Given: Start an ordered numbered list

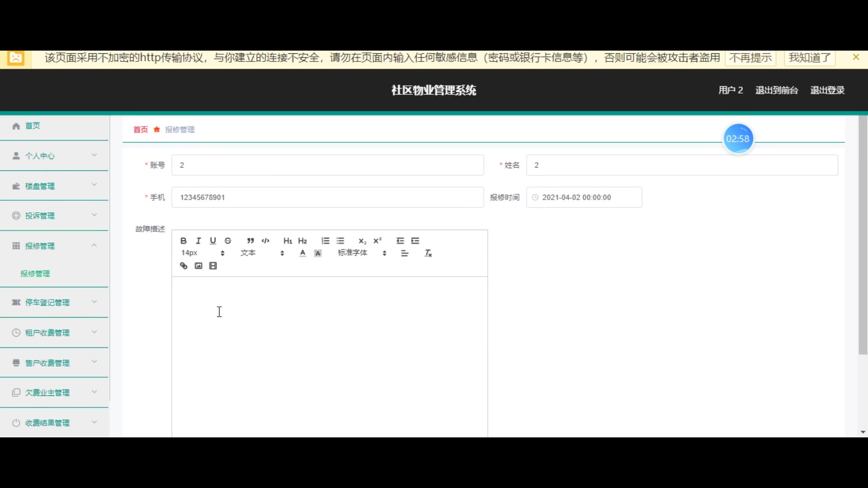Looking at the screenshot, I should 325,241.
